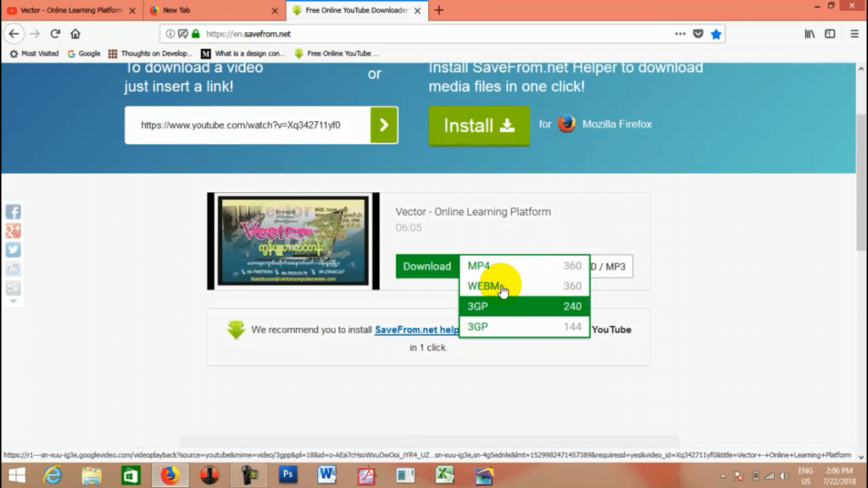The height and width of the screenshot is (488, 868).
Task: Open the Firefox hamburger menu
Action: 854,34
